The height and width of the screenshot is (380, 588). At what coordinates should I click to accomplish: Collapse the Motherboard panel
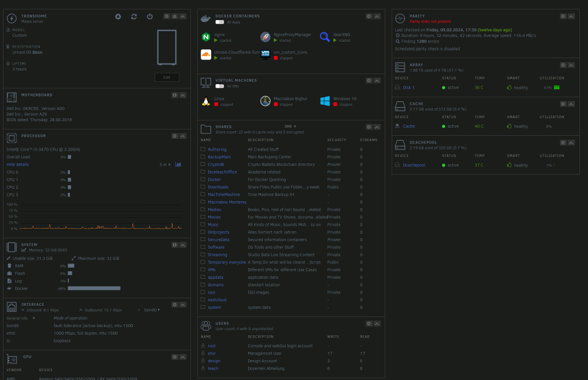(183, 95)
